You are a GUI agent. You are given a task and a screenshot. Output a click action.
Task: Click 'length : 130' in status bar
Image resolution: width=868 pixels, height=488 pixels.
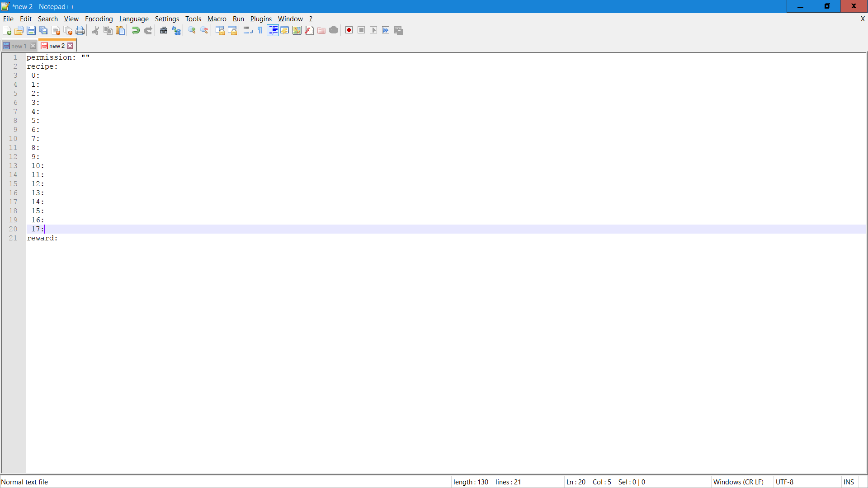[471, 482]
